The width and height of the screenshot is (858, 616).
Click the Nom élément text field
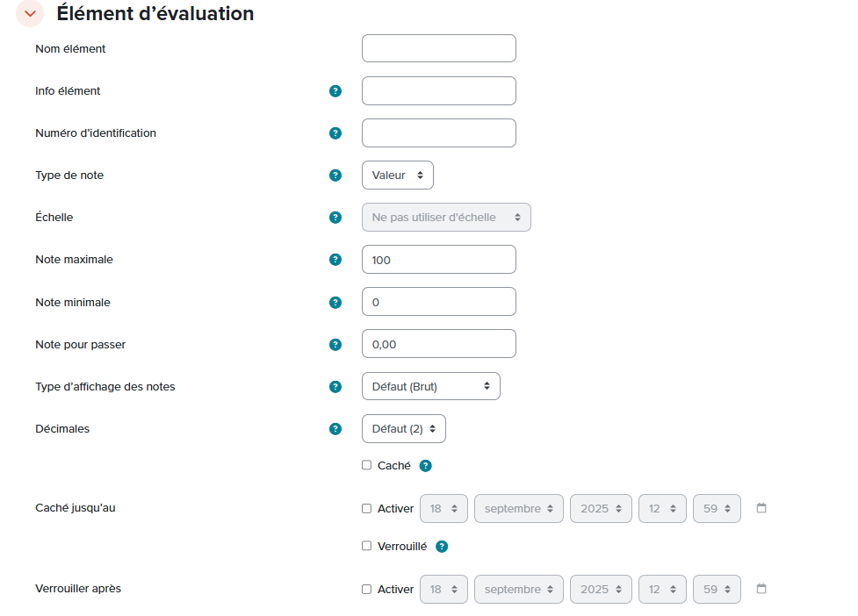coord(438,49)
